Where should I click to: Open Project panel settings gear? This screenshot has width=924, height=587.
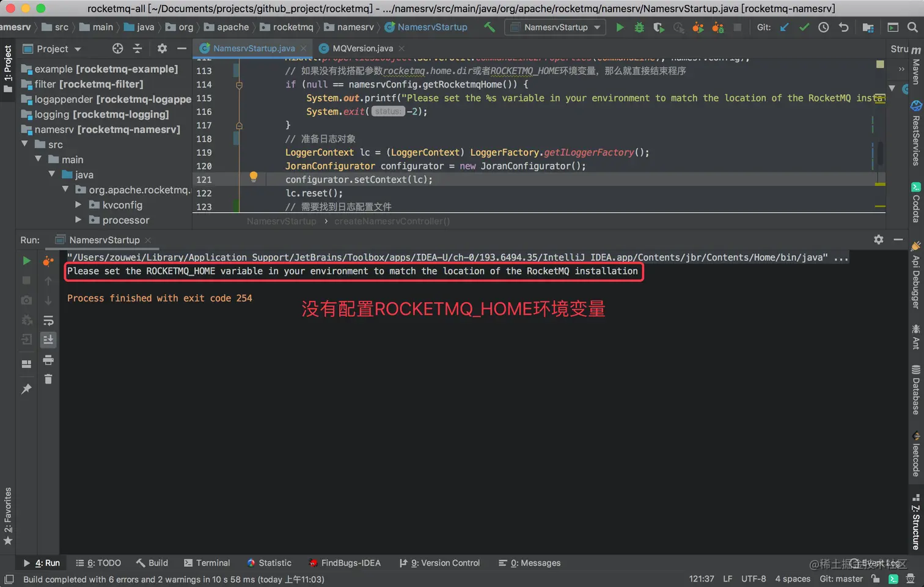coord(162,48)
